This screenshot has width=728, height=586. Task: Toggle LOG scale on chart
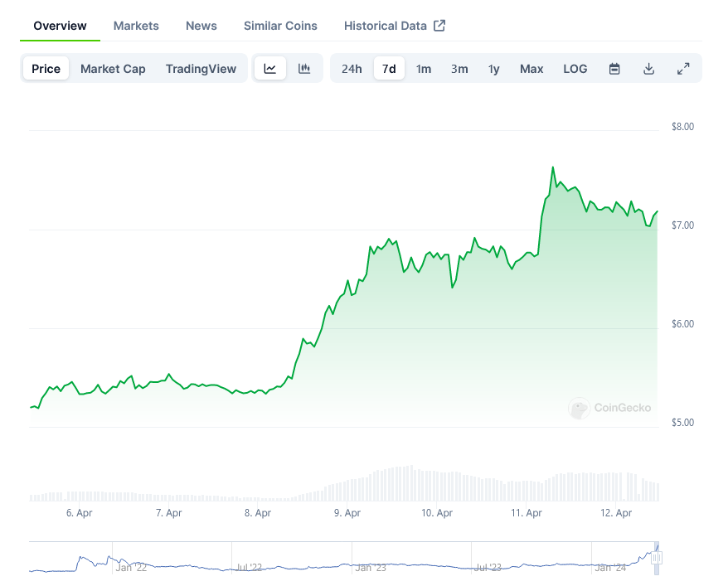[575, 69]
